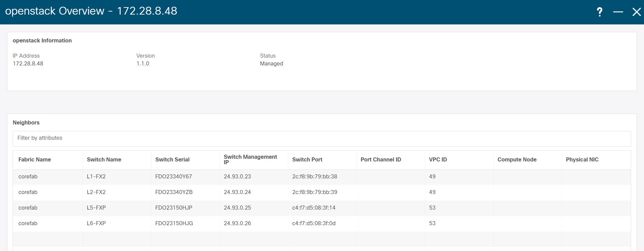
Task: Click management IP 24.93.0.23
Action: click(237, 177)
